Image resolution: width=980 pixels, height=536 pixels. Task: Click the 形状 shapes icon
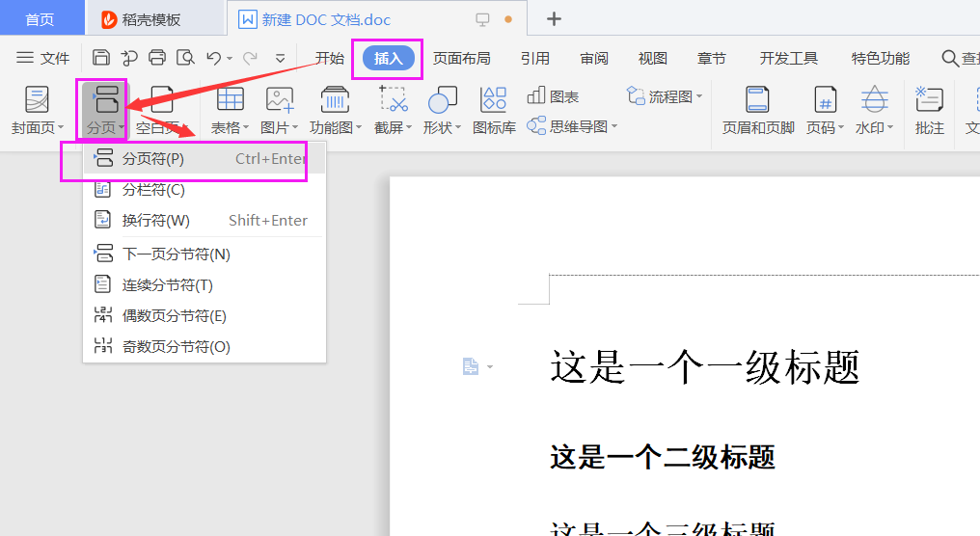[442, 100]
